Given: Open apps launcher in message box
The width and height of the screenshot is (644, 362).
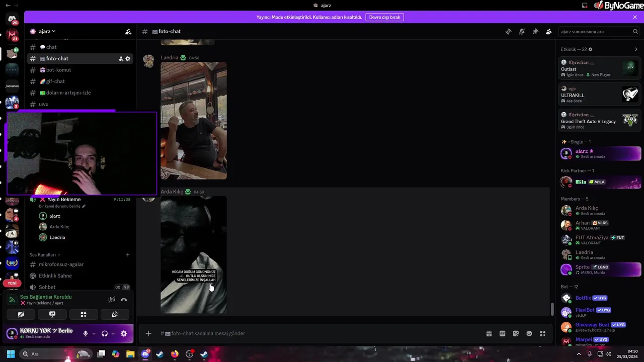Looking at the screenshot, I should click(x=542, y=333).
